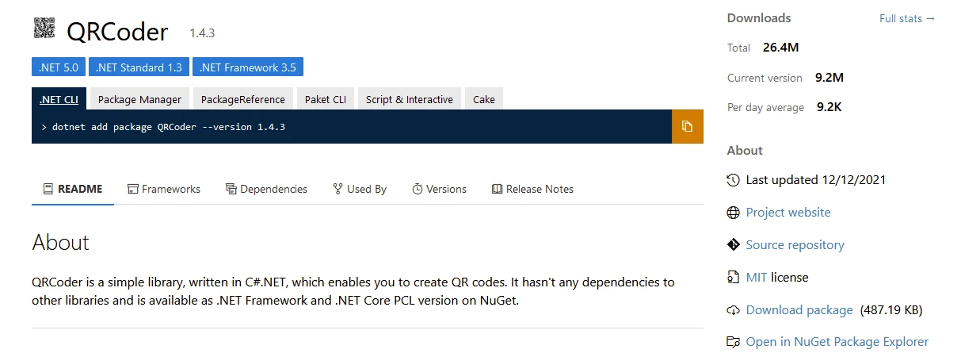Image resolution: width=980 pixels, height=357 pixels.
Task: Select the Cake install tab
Action: (x=484, y=99)
